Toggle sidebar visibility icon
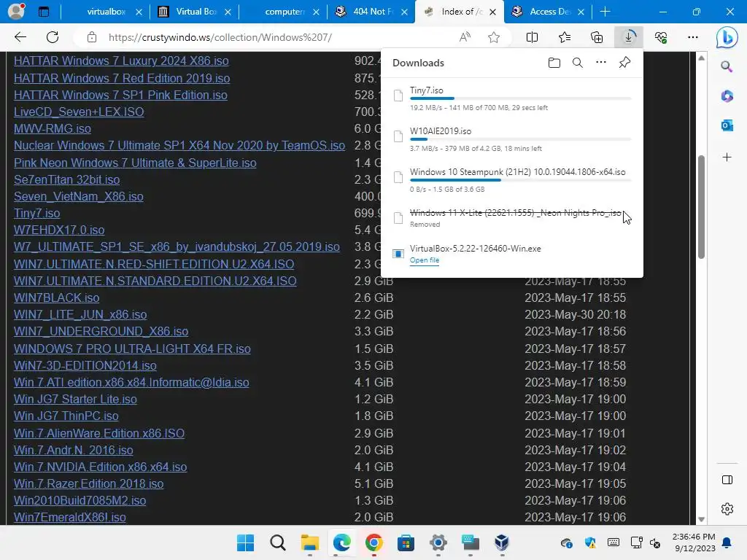This screenshot has width=747, height=560. pos(727,480)
